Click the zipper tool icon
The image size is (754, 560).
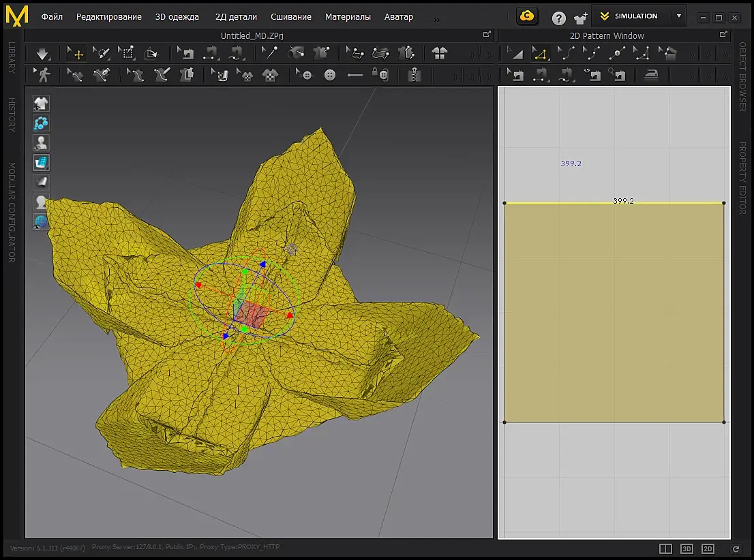[414, 75]
